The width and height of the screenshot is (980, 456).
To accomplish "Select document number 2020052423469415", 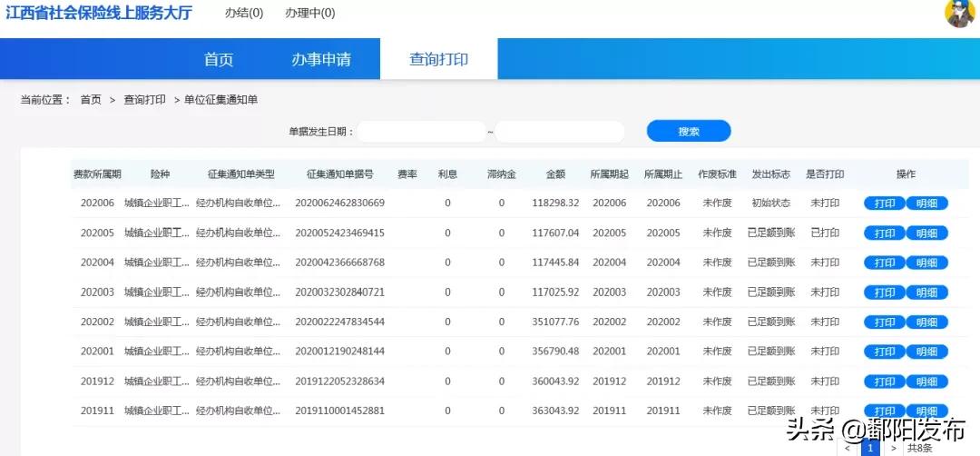I will coord(339,233).
